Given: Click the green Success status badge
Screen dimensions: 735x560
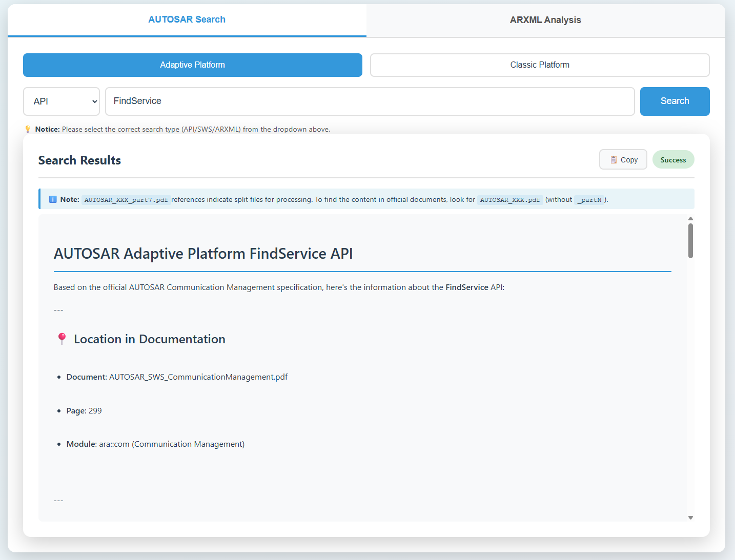Looking at the screenshot, I should coord(673,160).
